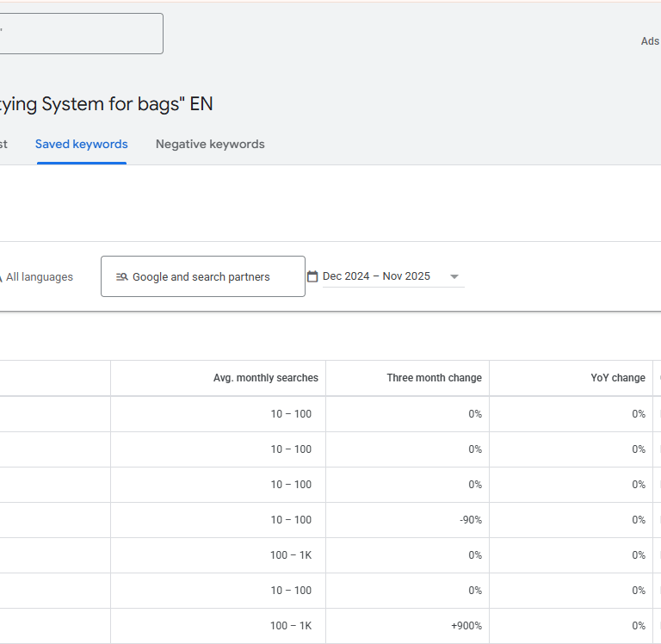661x644 pixels.
Task: Open the Google and search partners selector
Action: (x=202, y=276)
